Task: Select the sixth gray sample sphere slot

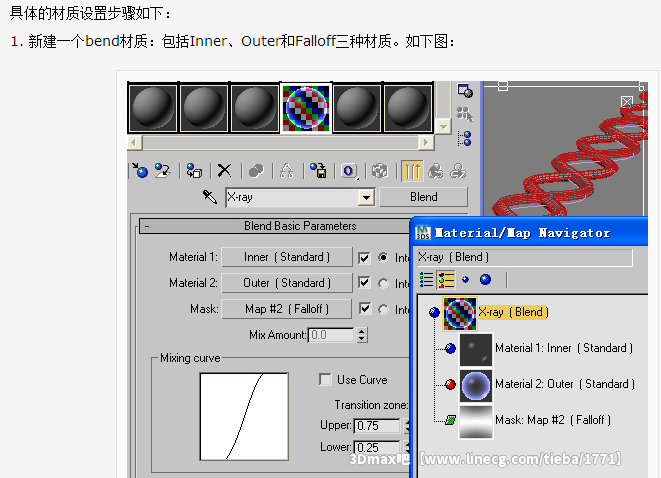Action: (x=408, y=107)
